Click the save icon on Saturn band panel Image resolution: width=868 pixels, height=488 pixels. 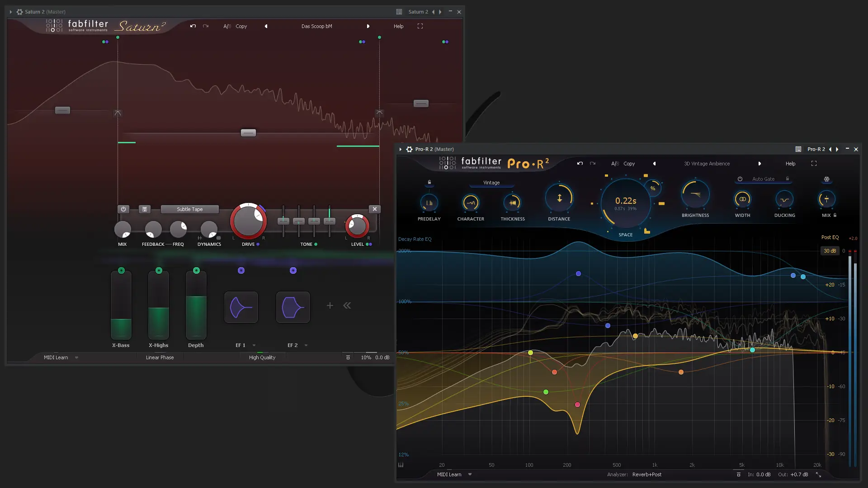point(145,209)
